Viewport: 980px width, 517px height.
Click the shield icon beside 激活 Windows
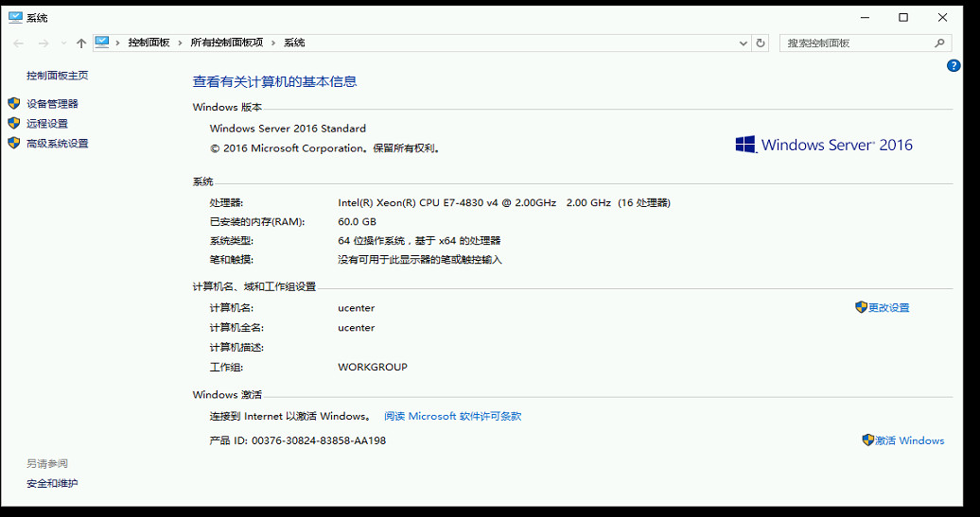[x=868, y=440]
